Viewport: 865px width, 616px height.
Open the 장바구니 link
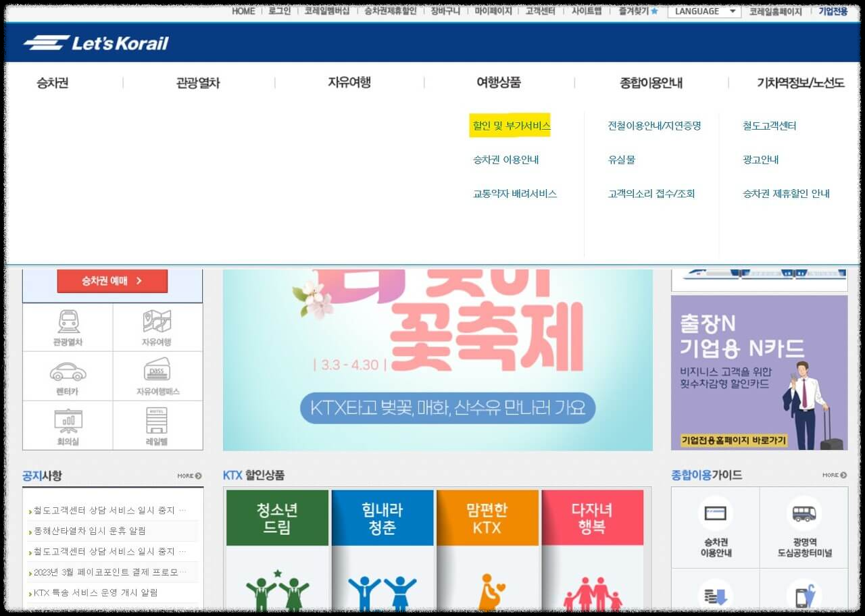point(445,11)
